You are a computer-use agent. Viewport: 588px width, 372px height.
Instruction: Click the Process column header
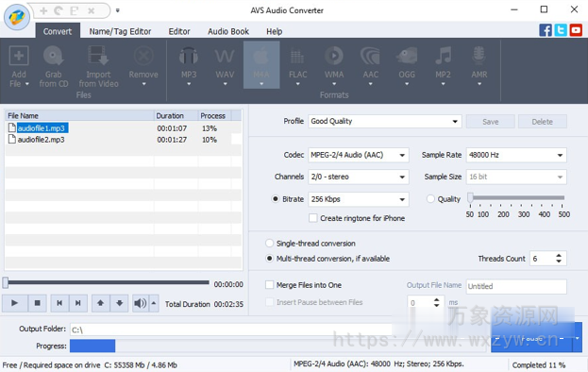click(x=215, y=115)
